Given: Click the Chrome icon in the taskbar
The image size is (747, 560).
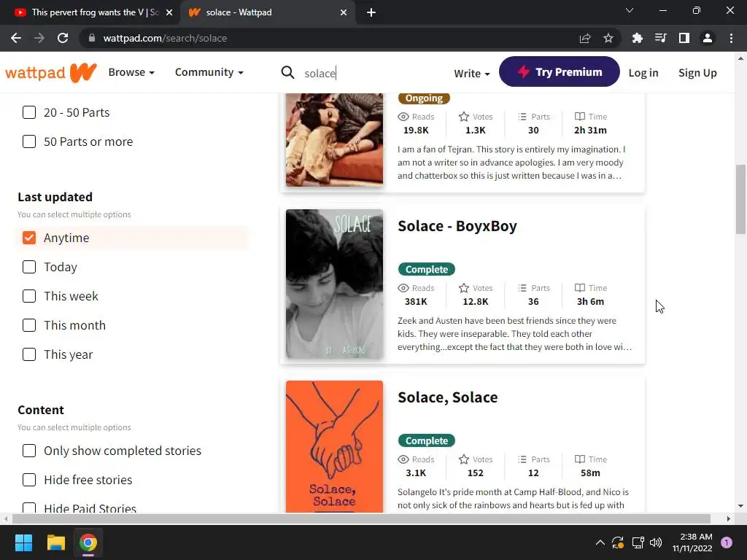Looking at the screenshot, I should 88,542.
